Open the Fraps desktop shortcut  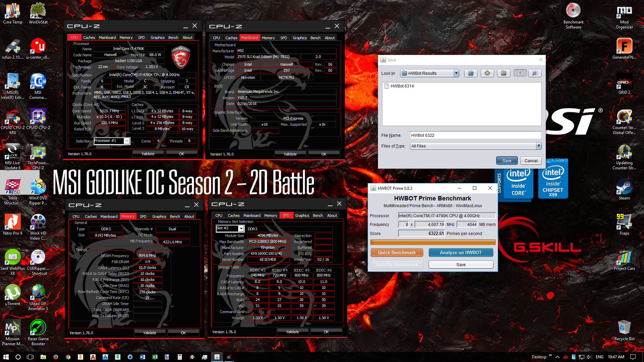(624, 225)
